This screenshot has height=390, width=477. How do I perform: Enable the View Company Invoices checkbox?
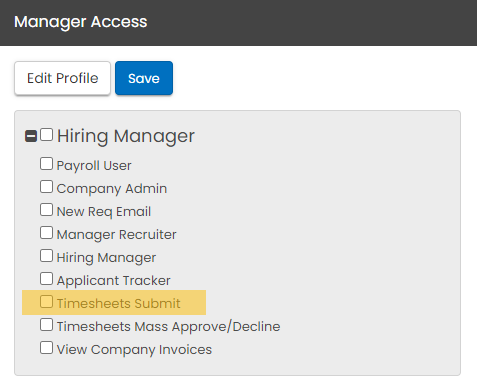46,348
